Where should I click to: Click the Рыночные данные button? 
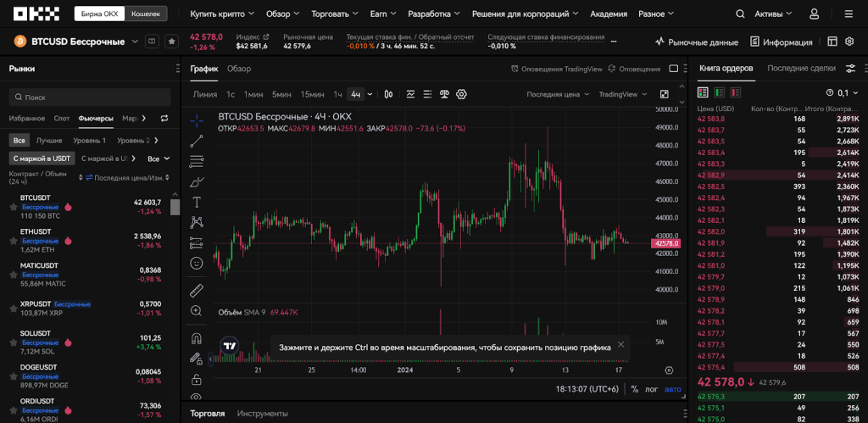coord(696,42)
